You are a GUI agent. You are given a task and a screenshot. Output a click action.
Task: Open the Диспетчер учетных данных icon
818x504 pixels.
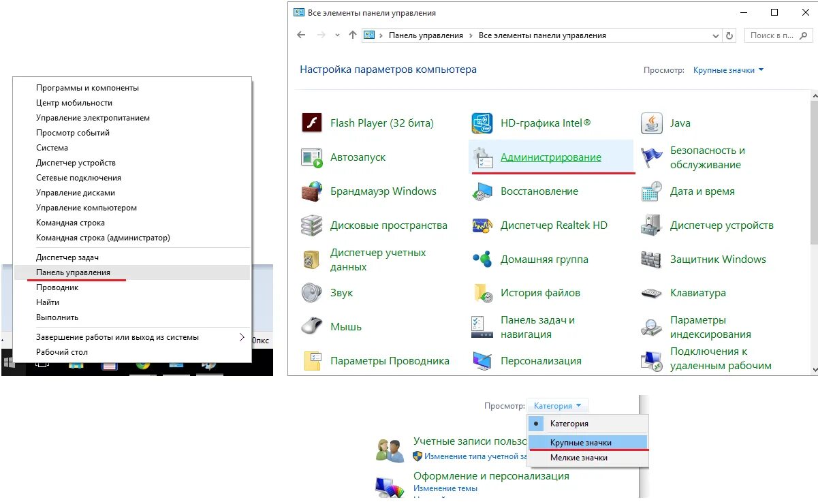click(x=312, y=259)
